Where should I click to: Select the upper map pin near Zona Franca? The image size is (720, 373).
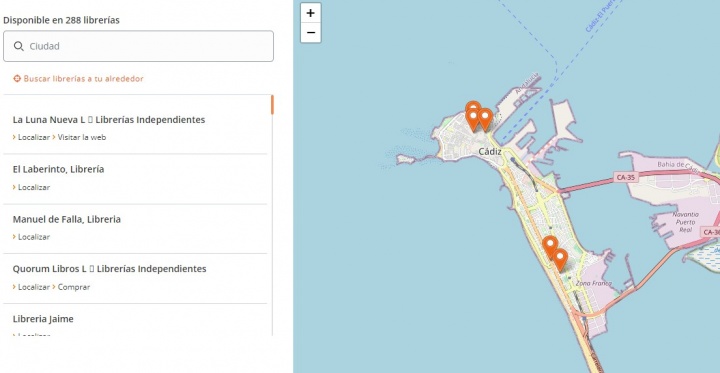click(550, 247)
